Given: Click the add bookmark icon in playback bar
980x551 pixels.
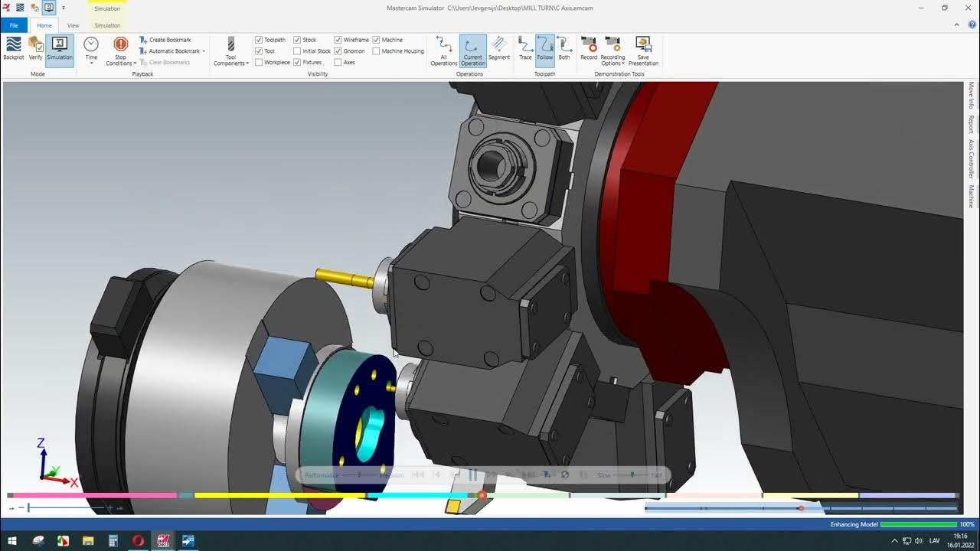Looking at the screenshot, I should pyautogui.click(x=547, y=475).
